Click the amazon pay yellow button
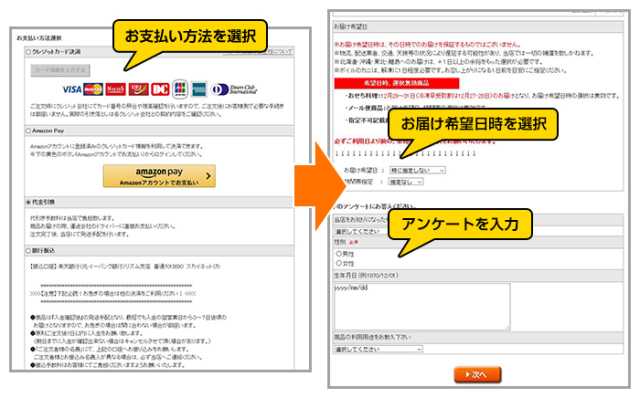This screenshot has height=398, width=640. pyautogui.click(x=159, y=176)
